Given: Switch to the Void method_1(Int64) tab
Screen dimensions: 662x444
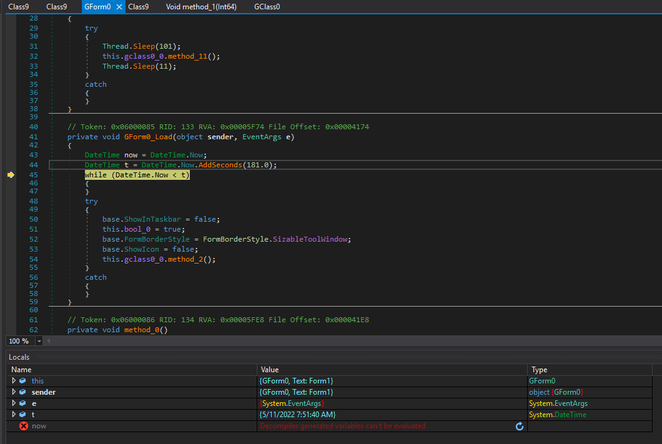Looking at the screenshot, I should point(203,7).
